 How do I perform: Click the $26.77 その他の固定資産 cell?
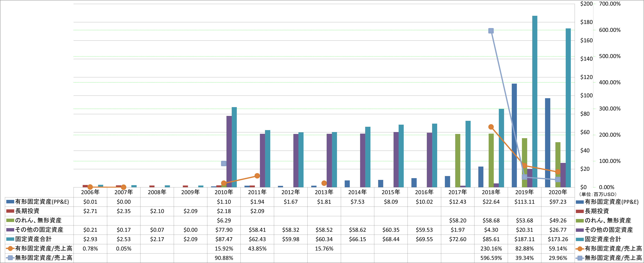pyautogui.click(x=558, y=230)
